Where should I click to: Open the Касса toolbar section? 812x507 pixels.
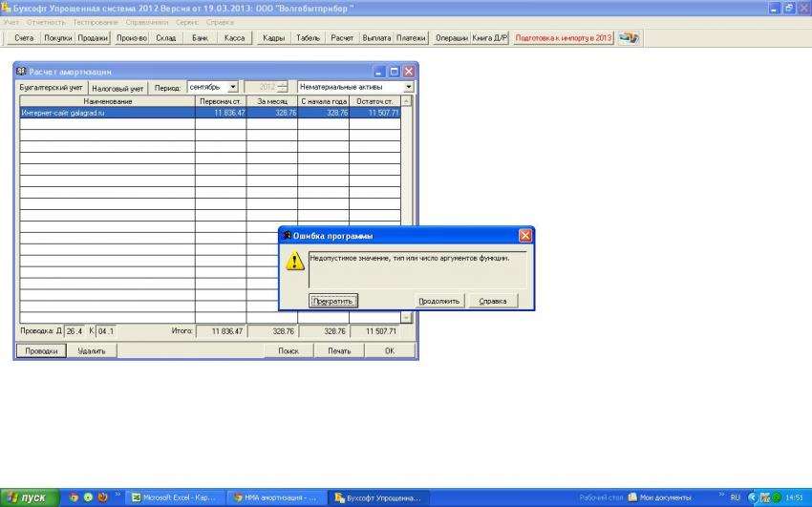click(233, 38)
